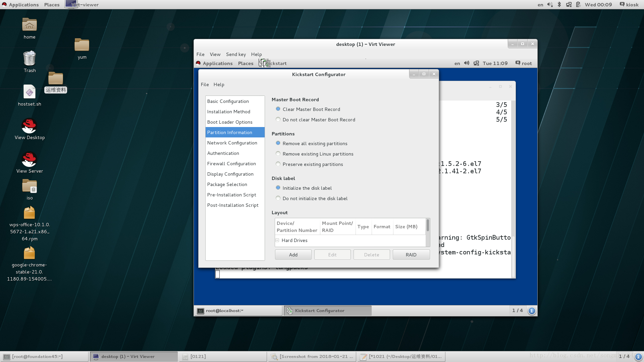Switch to root@localhost terminal in guest taskbar
The image size is (644, 362).
(238, 311)
